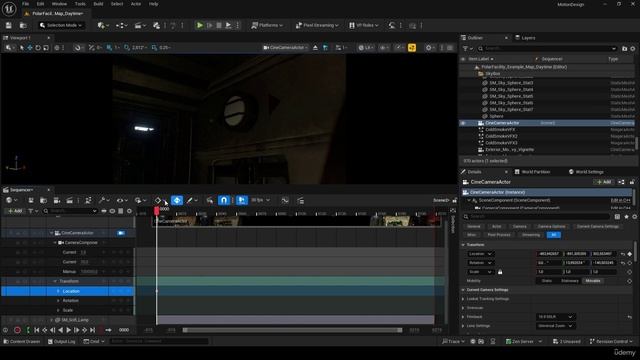Select the All filter in Details

(x=553, y=235)
